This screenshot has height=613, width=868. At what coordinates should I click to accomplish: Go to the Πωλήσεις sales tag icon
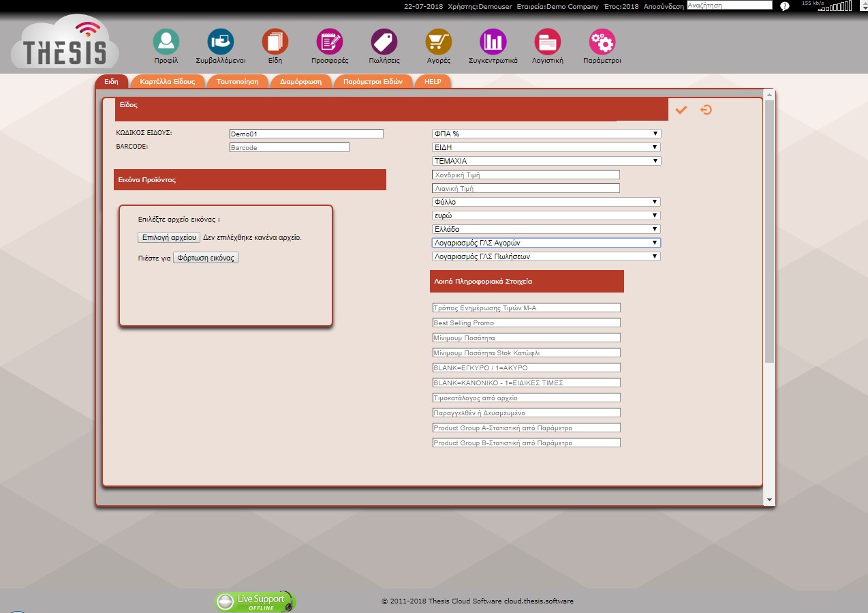click(384, 42)
